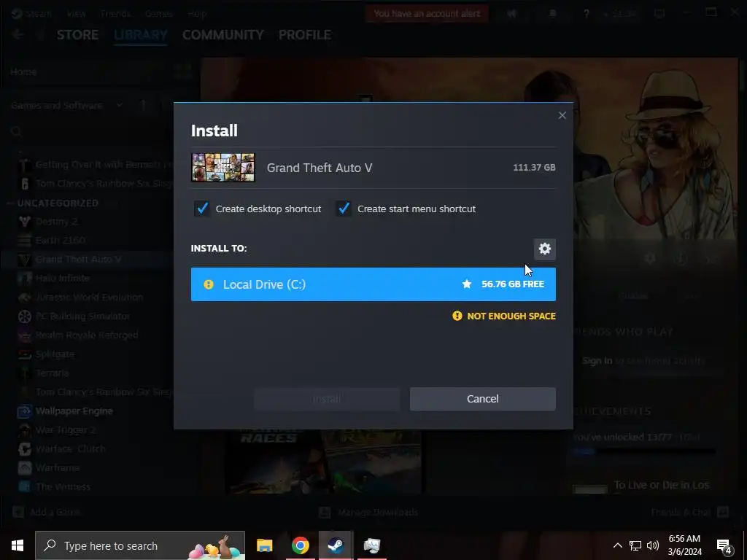Screen dimensions: 747x560
Task: Click the Cancel button
Action: (x=483, y=399)
